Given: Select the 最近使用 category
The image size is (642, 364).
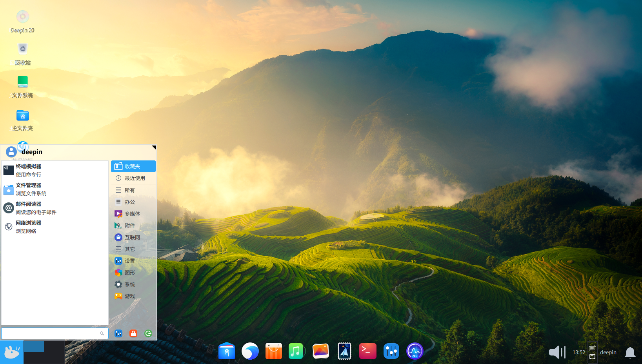Looking at the screenshot, I should click(133, 178).
